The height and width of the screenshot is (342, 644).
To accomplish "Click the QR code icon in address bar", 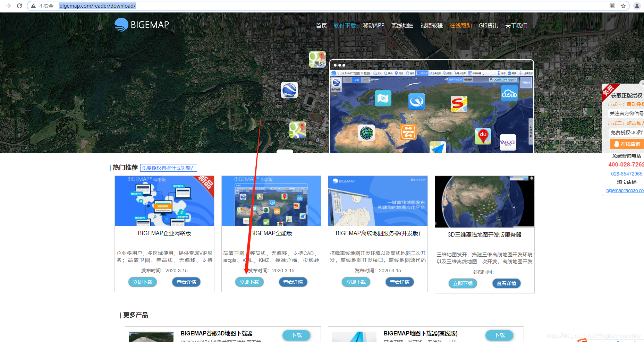I will (612, 6).
